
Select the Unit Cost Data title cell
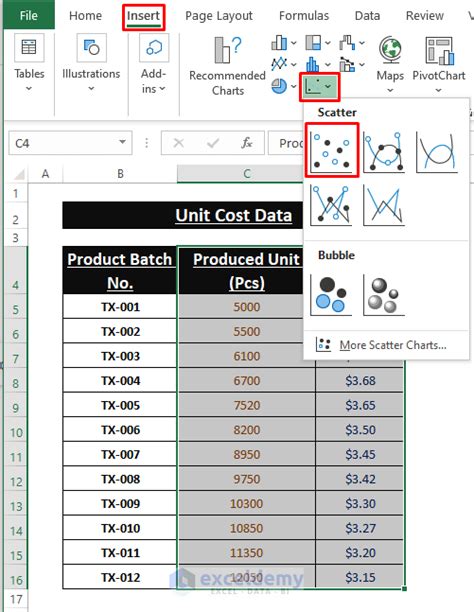coord(183,215)
